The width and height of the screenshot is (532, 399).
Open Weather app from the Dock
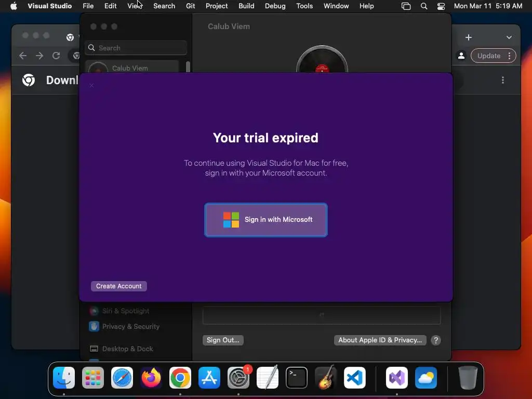[x=426, y=378]
